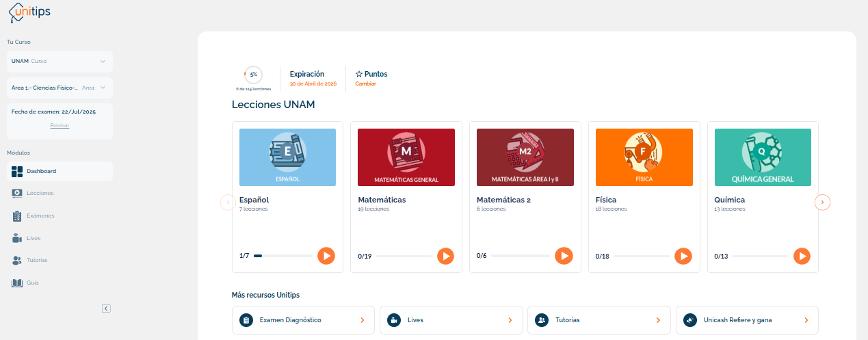Go to next lessons with right arrow
The image size is (868, 340).
click(x=823, y=202)
